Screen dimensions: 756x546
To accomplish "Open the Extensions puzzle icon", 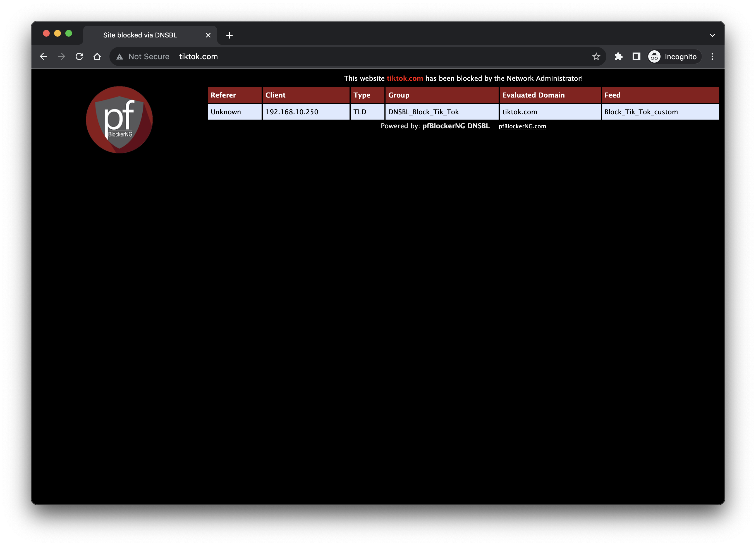I will (x=618, y=56).
